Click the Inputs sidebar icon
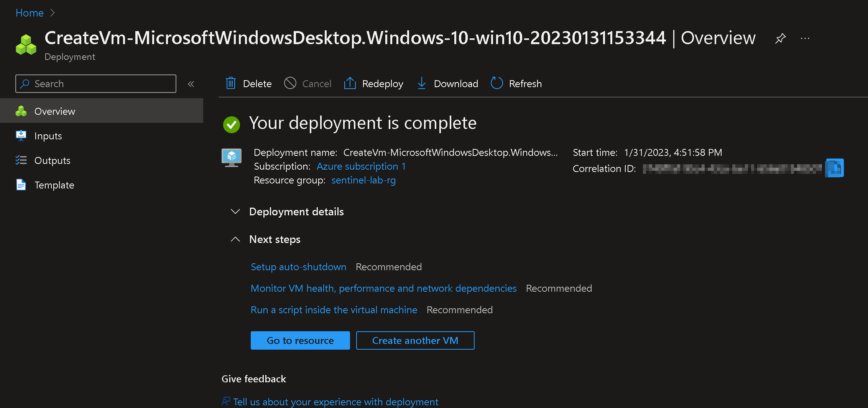This screenshot has height=408, width=868. (x=21, y=135)
